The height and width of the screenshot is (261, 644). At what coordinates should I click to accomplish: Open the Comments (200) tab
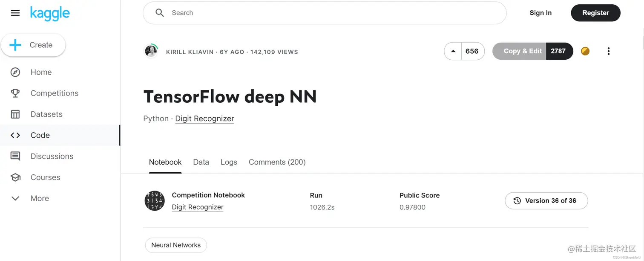tap(277, 162)
